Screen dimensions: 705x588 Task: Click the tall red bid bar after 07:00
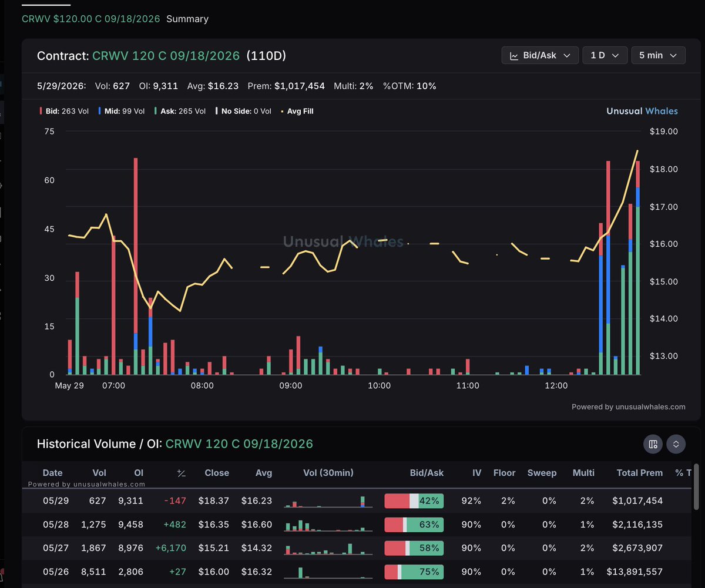tap(136, 245)
